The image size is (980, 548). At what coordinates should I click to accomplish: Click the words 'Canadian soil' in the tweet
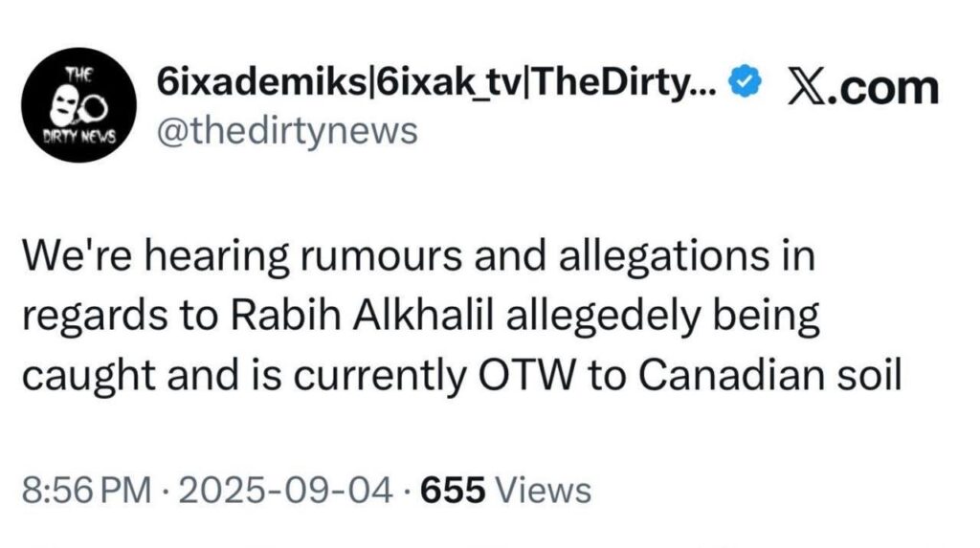tap(770, 375)
